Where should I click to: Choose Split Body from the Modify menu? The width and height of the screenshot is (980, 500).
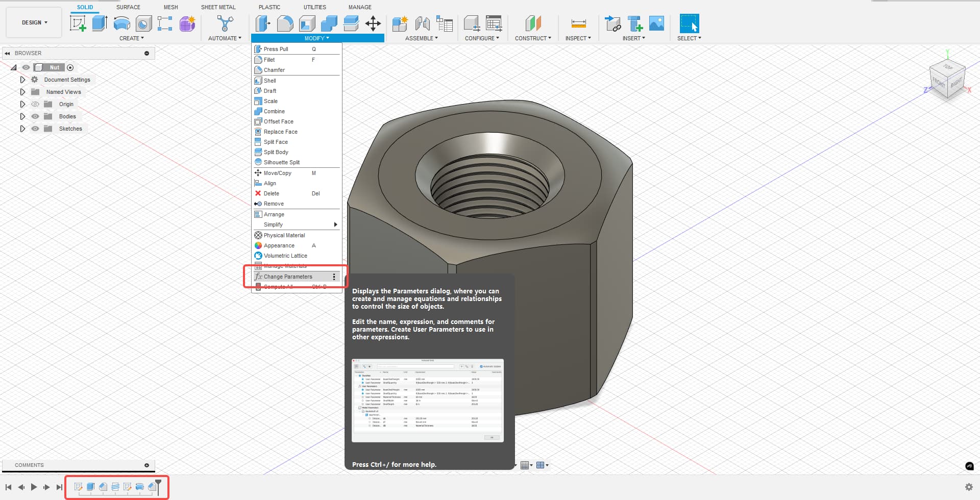[x=297, y=152]
